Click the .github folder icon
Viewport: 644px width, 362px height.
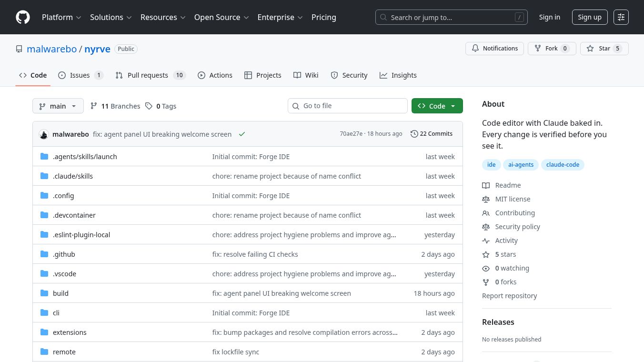[x=44, y=254]
